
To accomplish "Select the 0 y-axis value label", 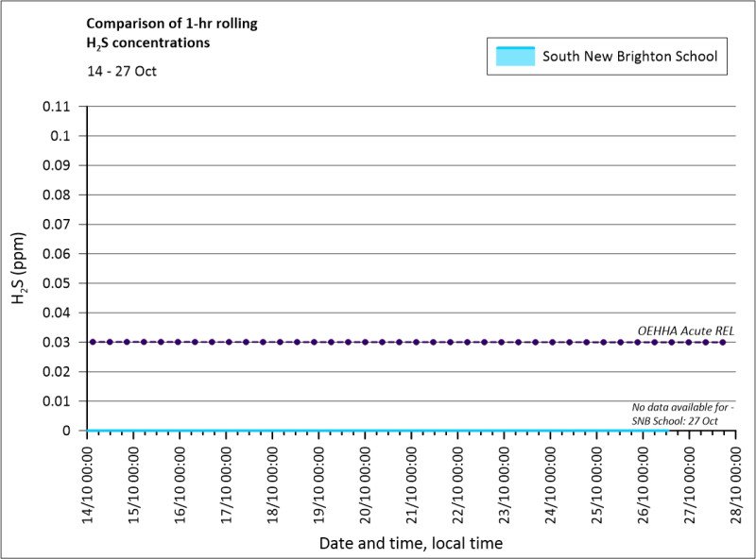I will coord(66,431).
